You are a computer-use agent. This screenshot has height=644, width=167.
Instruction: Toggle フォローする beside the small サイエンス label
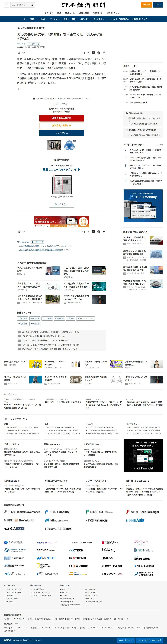pyautogui.click(x=34, y=44)
